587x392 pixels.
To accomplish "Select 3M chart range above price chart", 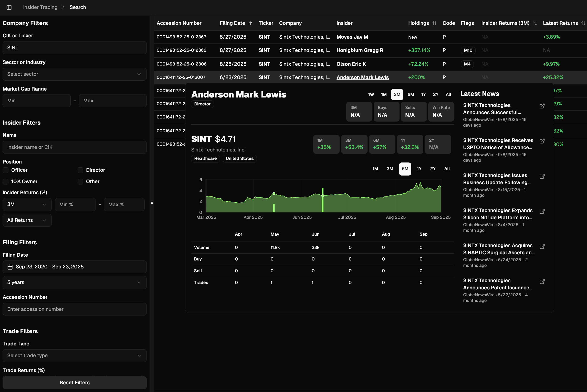I will tap(390, 169).
